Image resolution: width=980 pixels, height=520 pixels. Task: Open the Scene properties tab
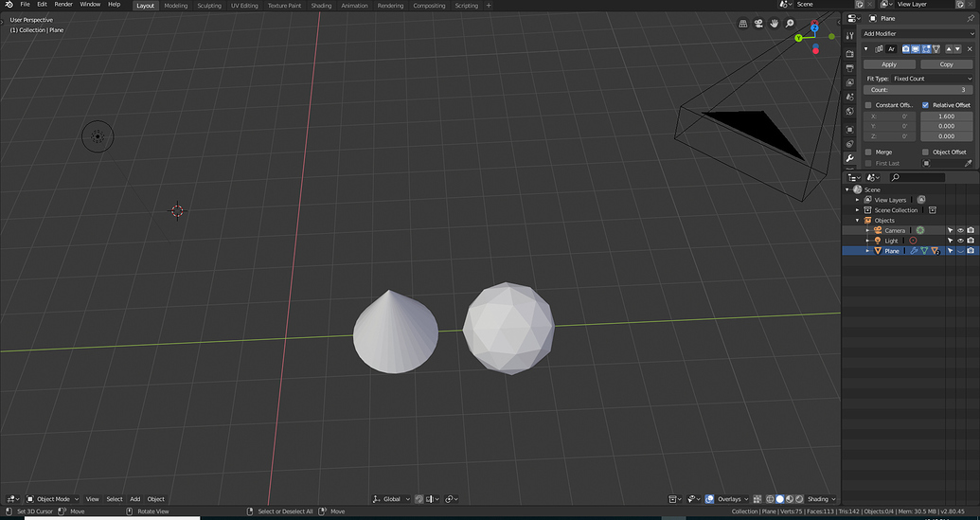[849, 97]
